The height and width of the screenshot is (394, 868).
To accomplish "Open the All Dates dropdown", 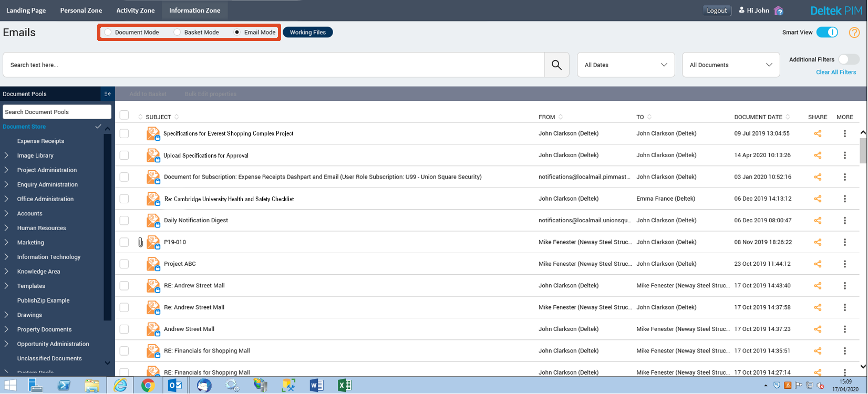I will [x=626, y=65].
